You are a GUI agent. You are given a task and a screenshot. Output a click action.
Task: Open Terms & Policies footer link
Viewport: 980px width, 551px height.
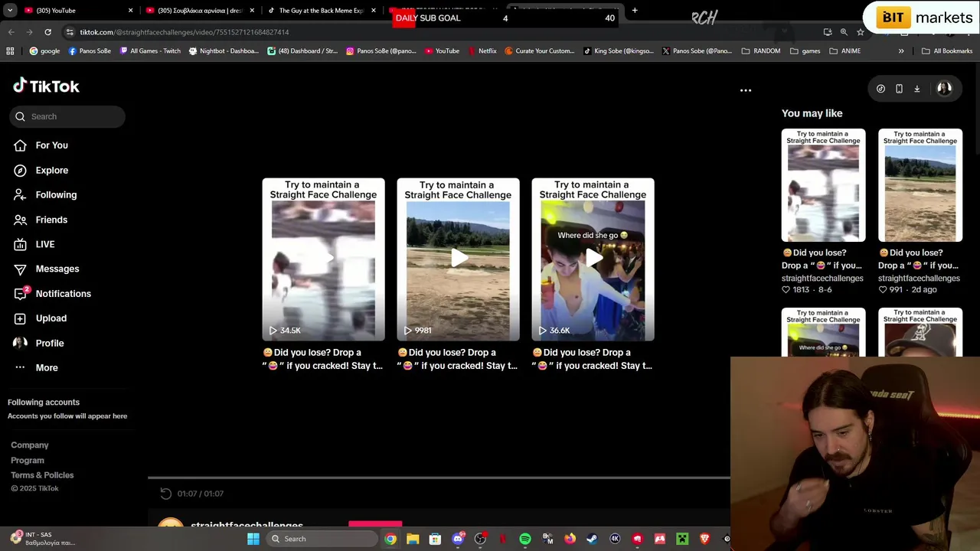(x=42, y=475)
